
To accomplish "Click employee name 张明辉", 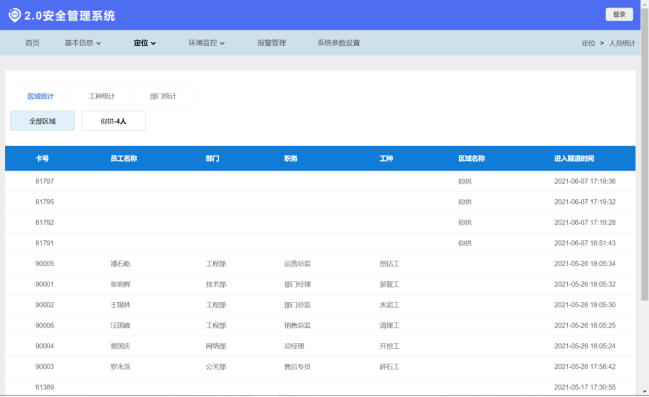I will pyautogui.click(x=120, y=284).
